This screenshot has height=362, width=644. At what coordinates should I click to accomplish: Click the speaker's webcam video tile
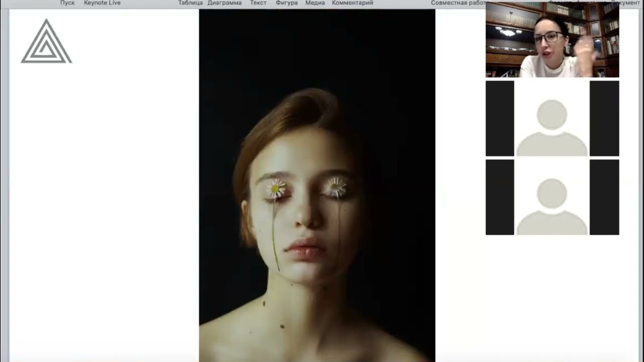[x=552, y=40]
